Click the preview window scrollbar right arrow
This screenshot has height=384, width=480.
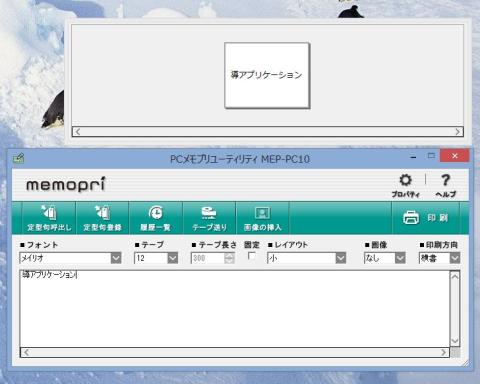(x=458, y=132)
